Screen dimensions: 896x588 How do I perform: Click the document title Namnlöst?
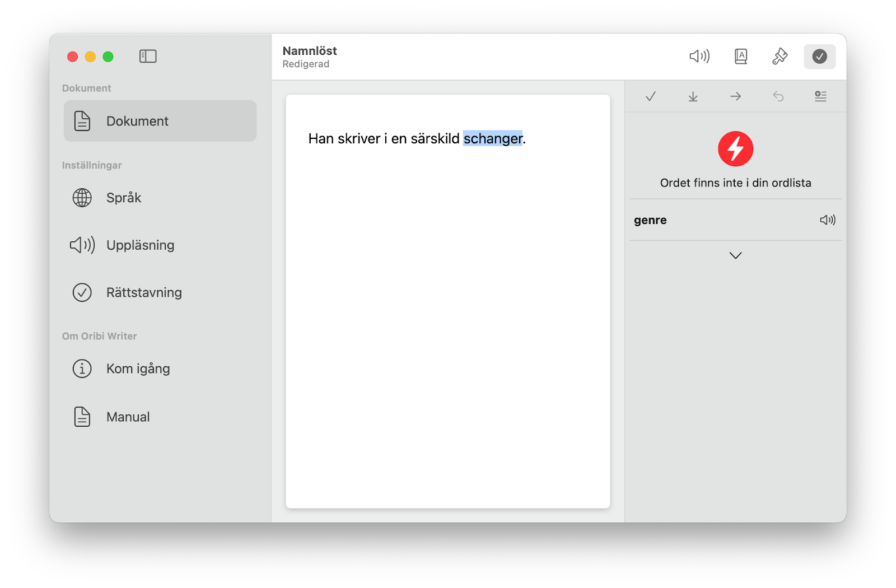point(310,51)
